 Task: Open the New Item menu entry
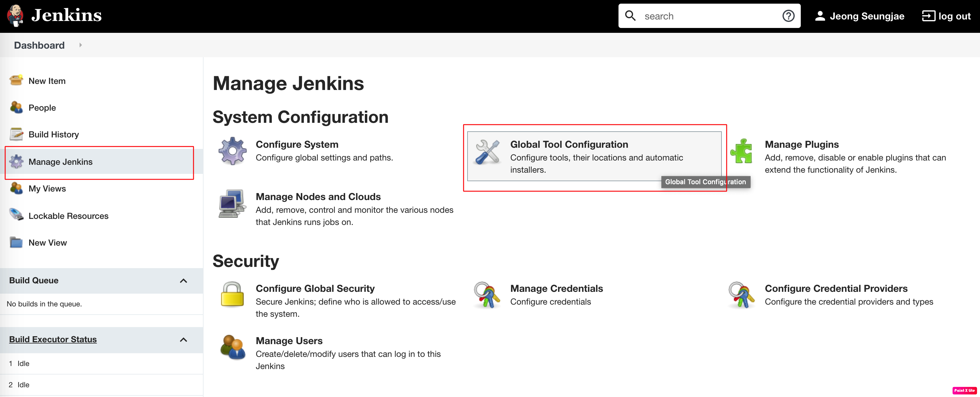click(47, 80)
